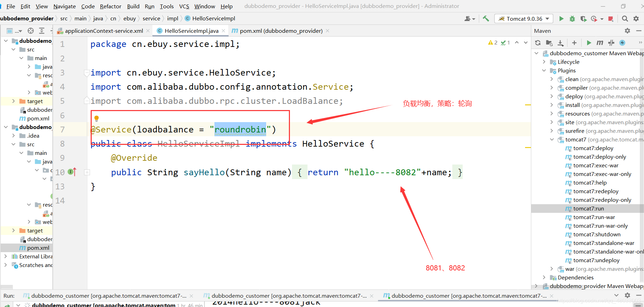644x307 pixels.
Task: Open Run tool window settings gear
Action: coord(627,295)
